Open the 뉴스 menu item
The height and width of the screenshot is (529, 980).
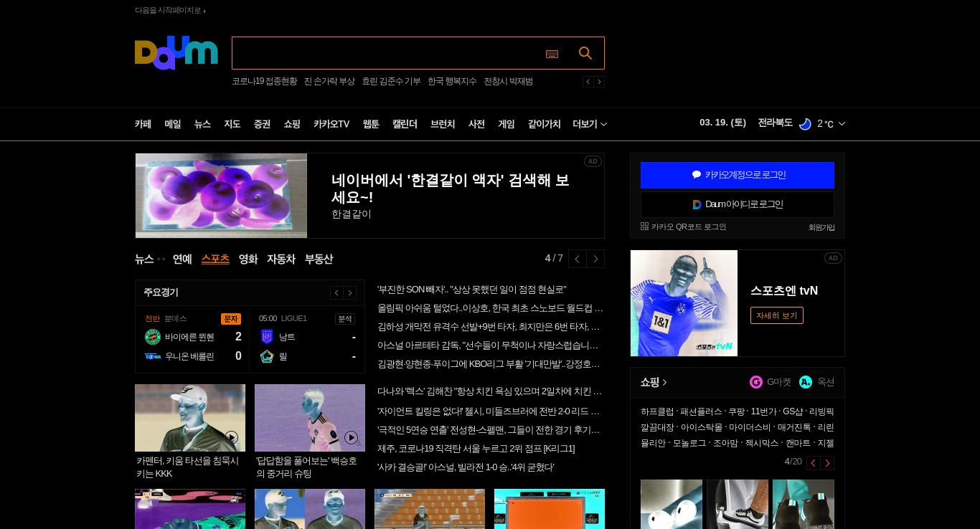[x=202, y=124]
